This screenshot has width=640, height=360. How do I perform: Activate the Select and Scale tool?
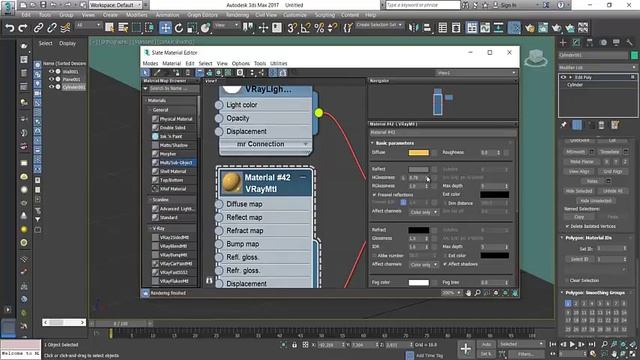coord(191,28)
